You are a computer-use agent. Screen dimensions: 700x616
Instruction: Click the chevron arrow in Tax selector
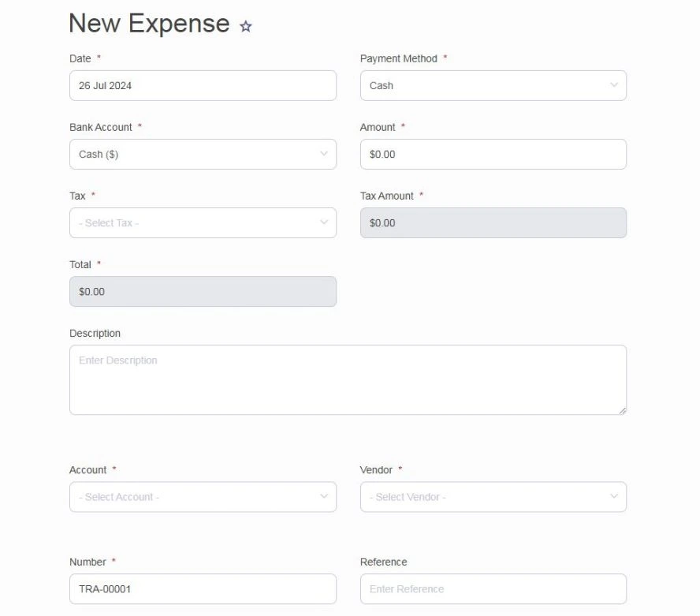point(324,222)
